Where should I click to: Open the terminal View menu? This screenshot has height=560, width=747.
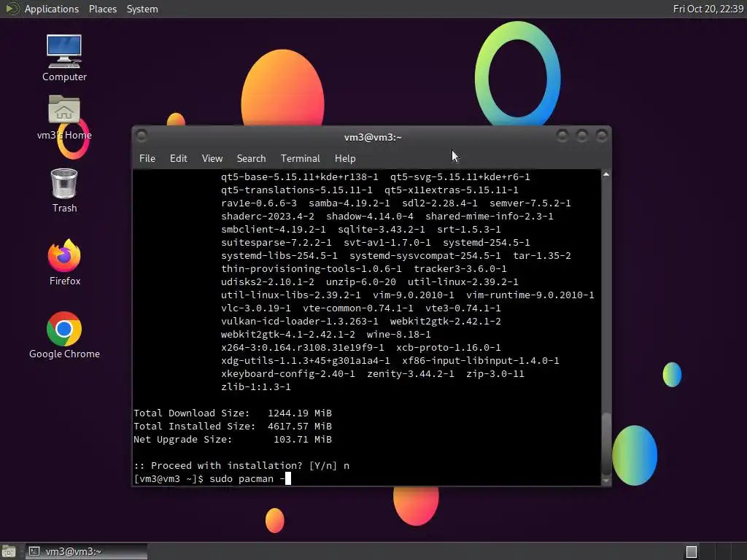point(212,158)
